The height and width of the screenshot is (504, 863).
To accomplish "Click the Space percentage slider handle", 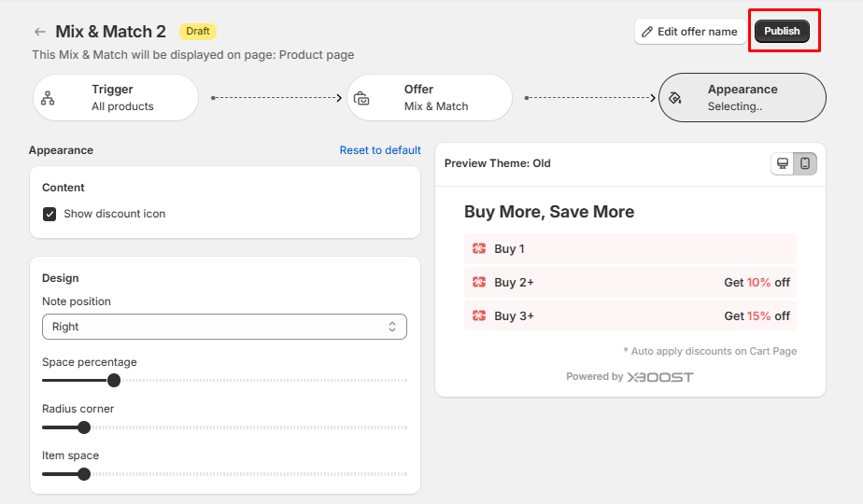I will (114, 381).
